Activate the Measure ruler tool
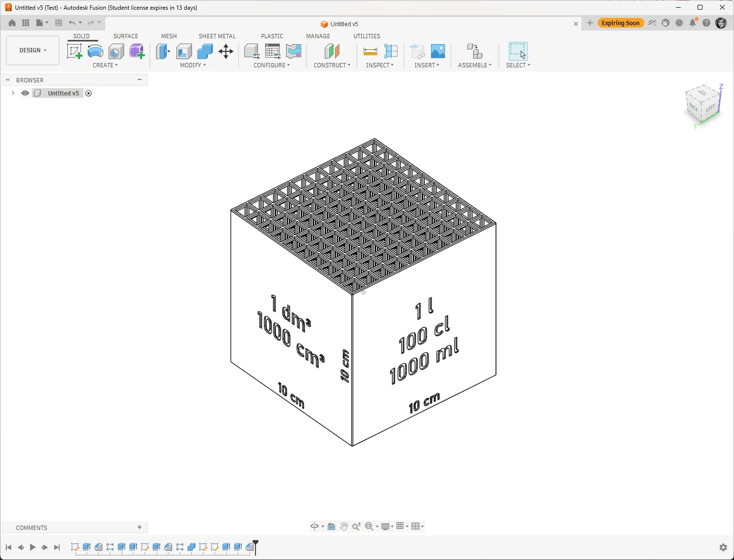 coord(370,51)
